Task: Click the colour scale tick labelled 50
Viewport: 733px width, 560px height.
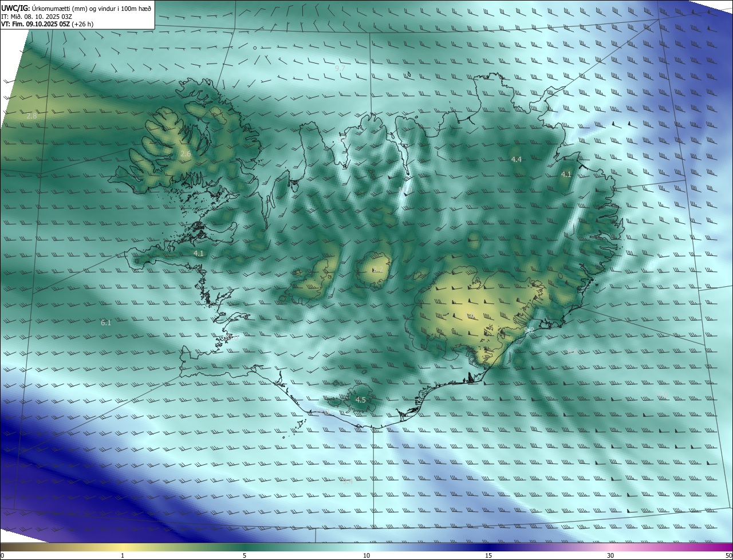Action: pos(729,555)
